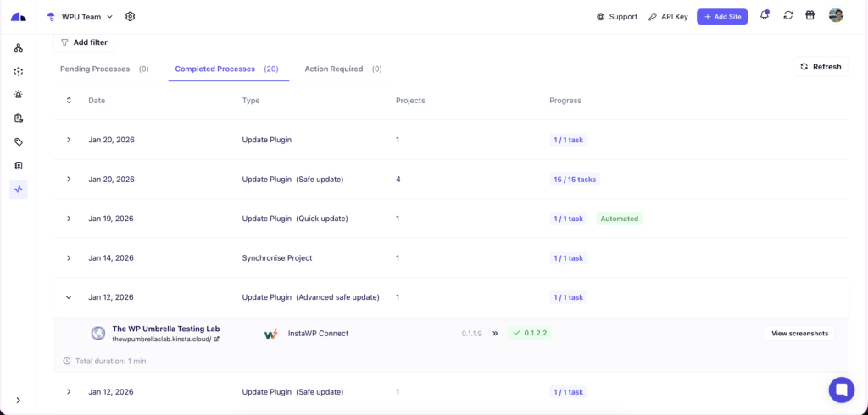Click the tag icon in sidebar
This screenshot has height=415, width=868.
[x=19, y=142]
